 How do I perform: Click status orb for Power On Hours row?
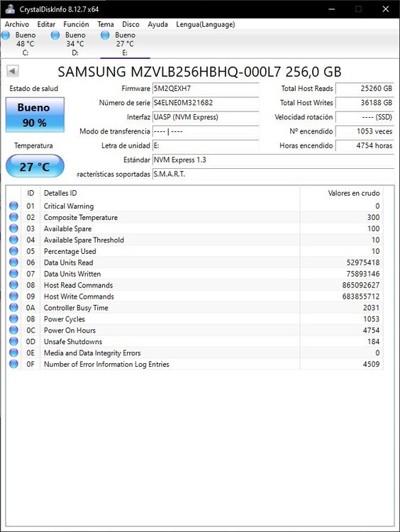coord(13,330)
